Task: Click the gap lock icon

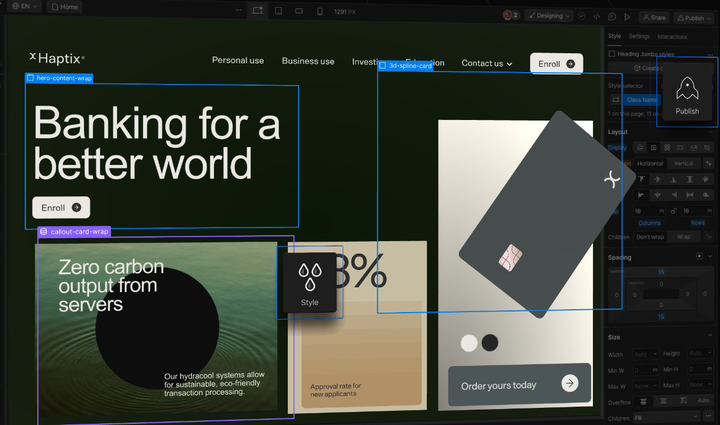Action: pos(673,211)
